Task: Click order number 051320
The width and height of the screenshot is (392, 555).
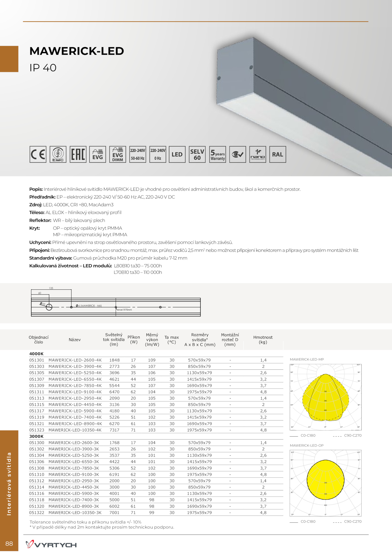Action: pos(37,506)
